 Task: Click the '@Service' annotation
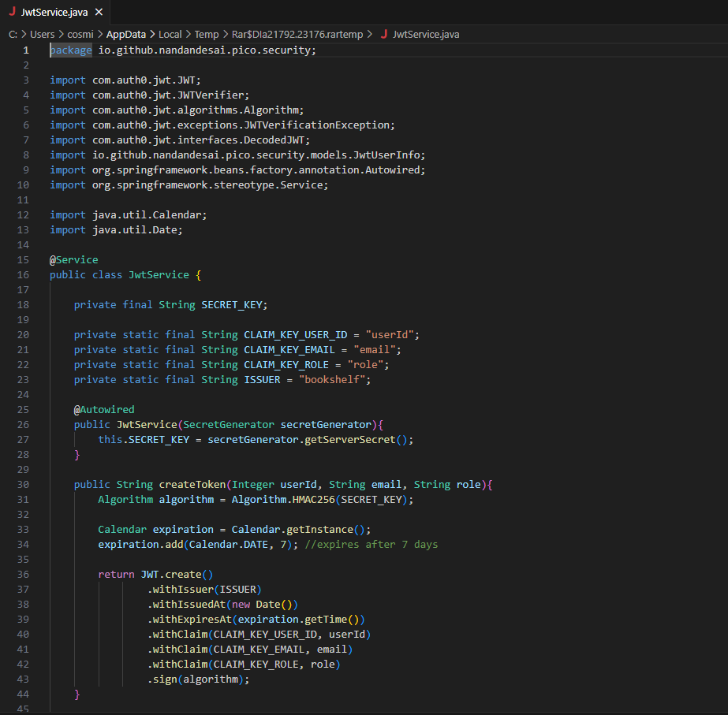tap(74, 260)
